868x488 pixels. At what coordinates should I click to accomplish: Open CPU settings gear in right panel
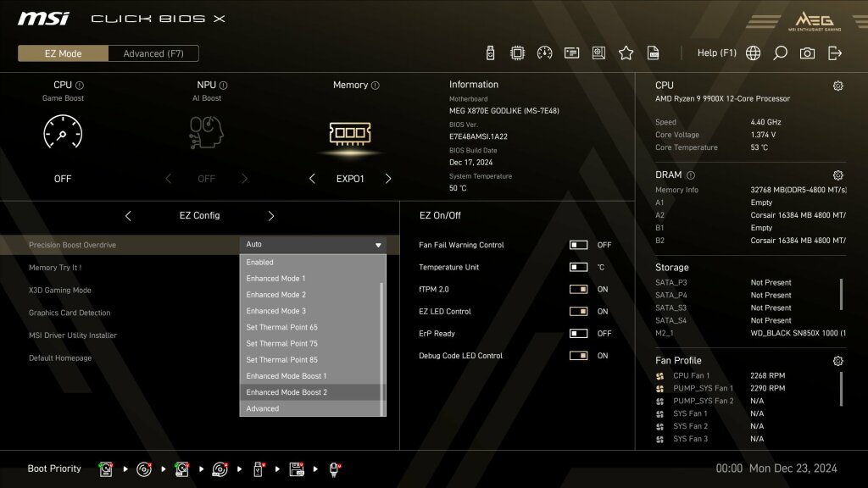click(x=838, y=86)
